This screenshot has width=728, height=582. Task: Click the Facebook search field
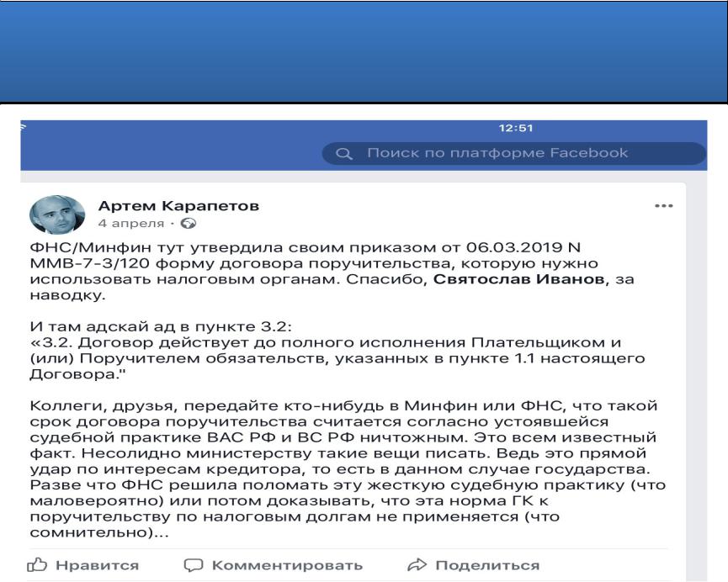tap(514, 153)
